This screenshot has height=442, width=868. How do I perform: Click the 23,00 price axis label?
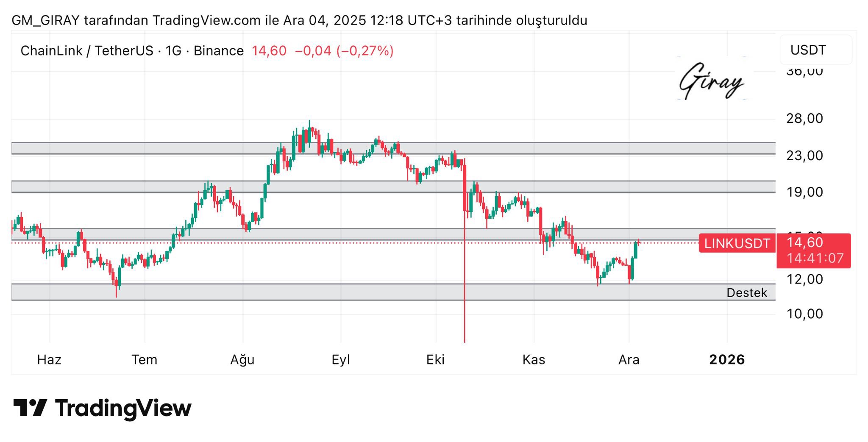804,156
